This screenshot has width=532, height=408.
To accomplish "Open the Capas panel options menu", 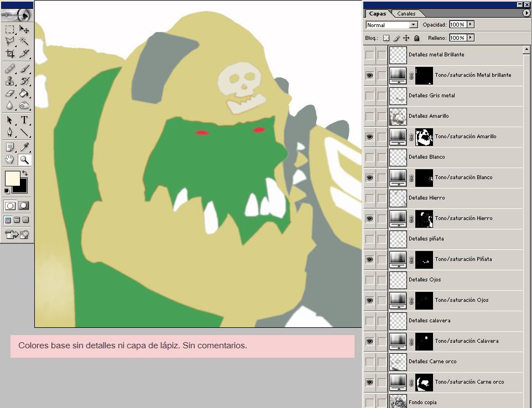I will (x=526, y=13).
